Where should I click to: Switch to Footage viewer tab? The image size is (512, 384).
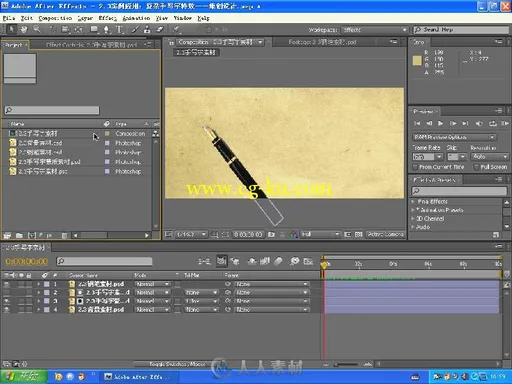click(x=322, y=42)
